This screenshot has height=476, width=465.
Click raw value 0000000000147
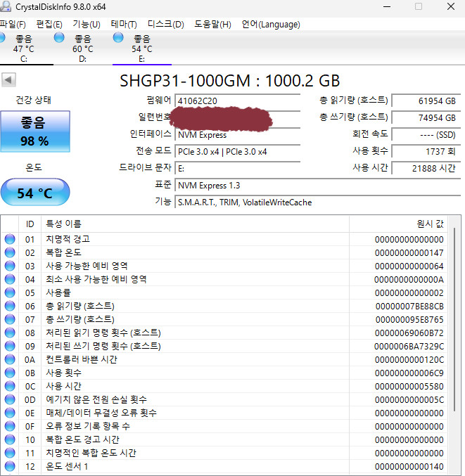click(409, 252)
